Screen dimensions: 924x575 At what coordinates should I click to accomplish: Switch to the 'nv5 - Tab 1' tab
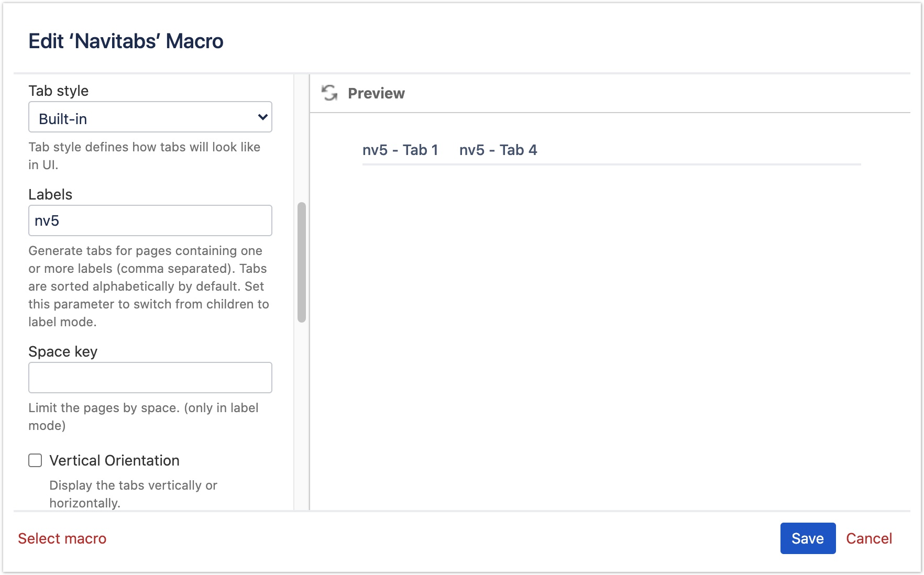point(401,150)
